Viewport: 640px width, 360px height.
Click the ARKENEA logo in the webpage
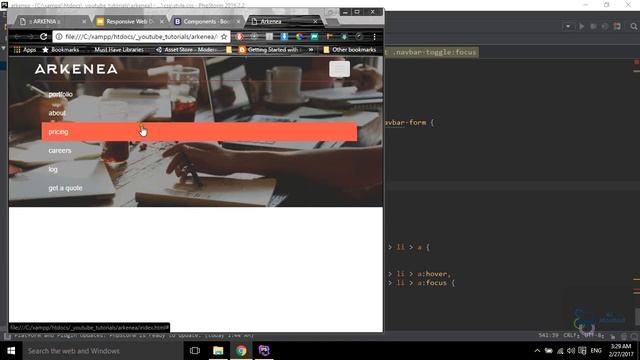point(76,69)
